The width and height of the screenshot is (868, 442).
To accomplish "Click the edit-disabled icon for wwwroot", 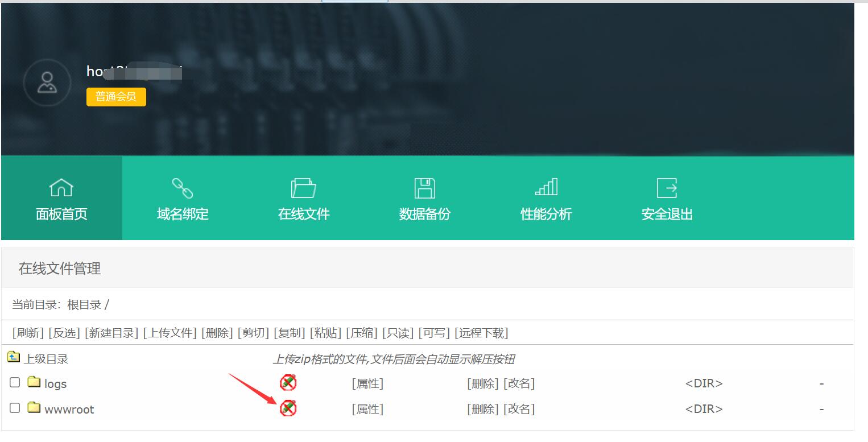I will point(288,408).
